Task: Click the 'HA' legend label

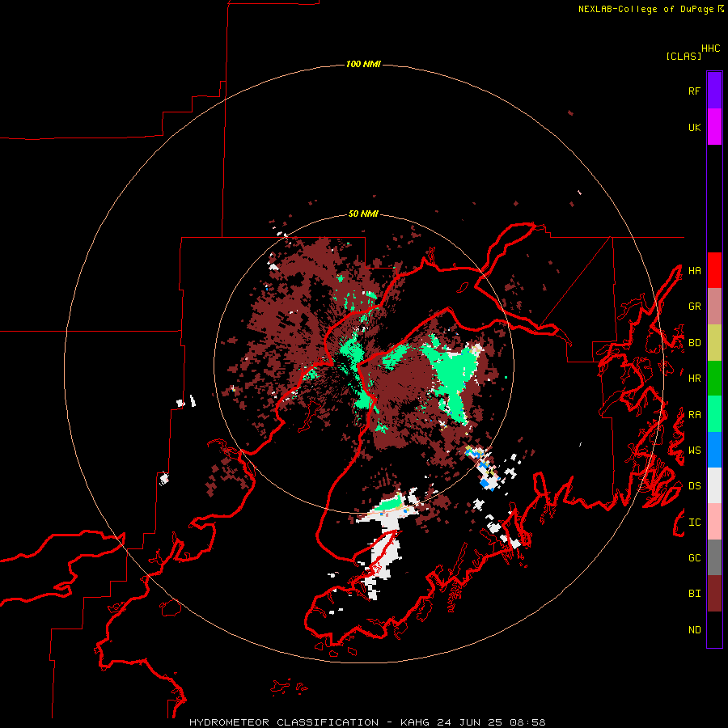Action: point(694,271)
